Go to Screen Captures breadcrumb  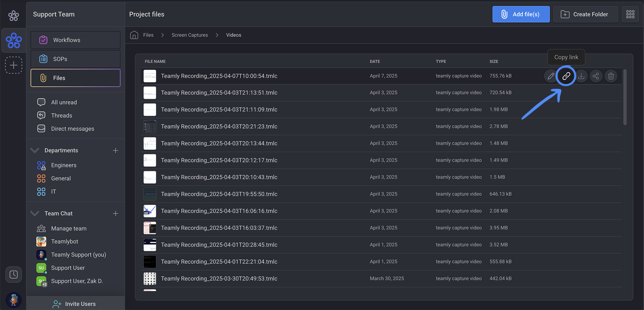click(x=190, y=35)
